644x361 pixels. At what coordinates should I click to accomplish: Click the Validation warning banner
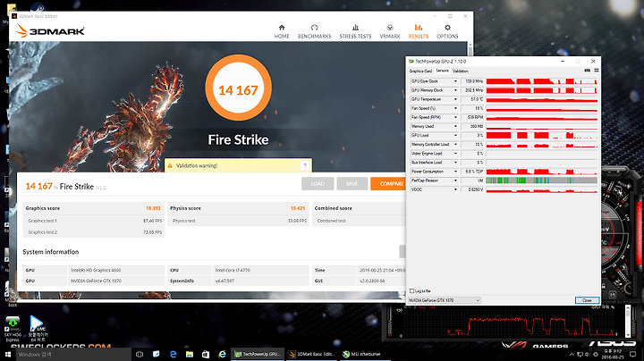(238, 165)
